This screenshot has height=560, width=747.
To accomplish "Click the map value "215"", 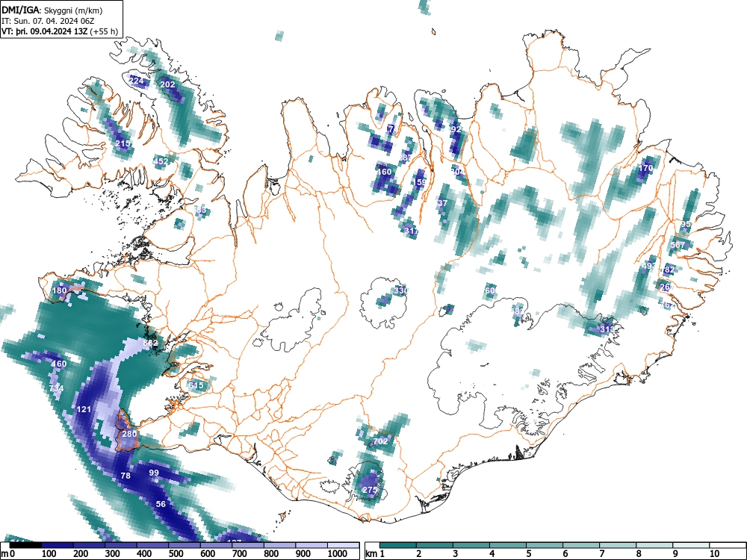I will [123, 143].
